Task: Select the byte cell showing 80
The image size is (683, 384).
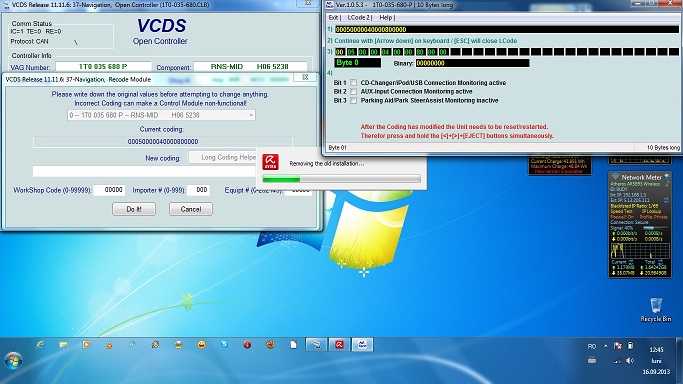Action: click(x=420, y=52)
